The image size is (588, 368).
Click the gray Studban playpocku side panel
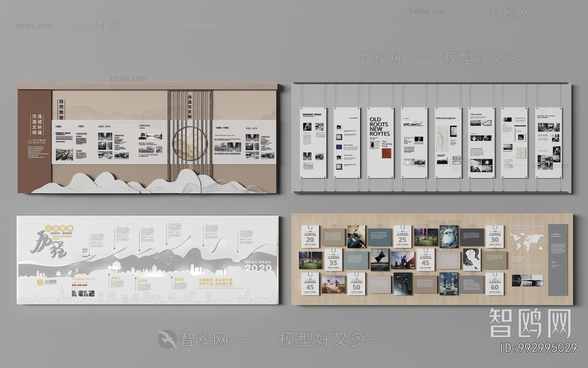(x=558, y=260)
